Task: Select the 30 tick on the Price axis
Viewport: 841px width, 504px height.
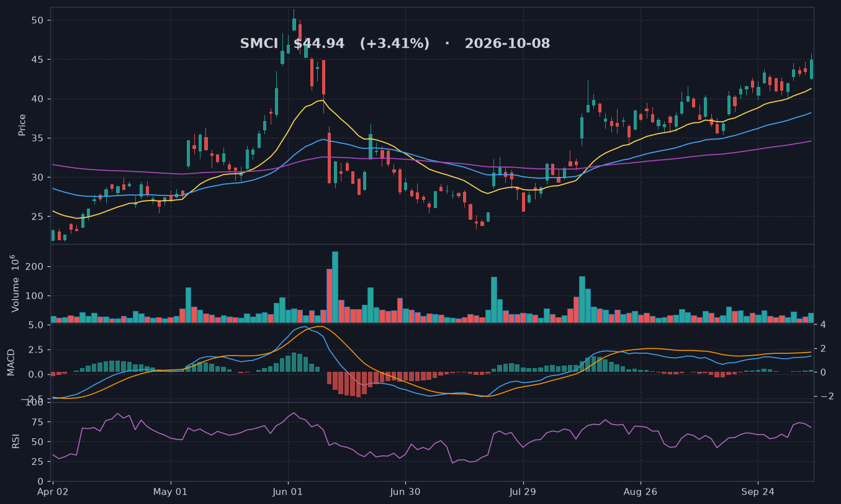Action: click(38, 178)
